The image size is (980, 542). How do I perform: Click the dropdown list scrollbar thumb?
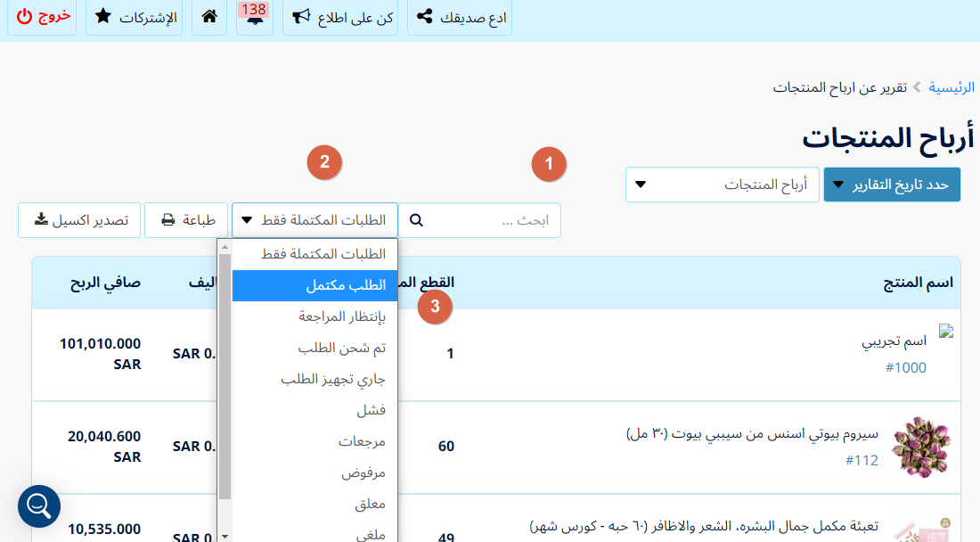point(225,376)
